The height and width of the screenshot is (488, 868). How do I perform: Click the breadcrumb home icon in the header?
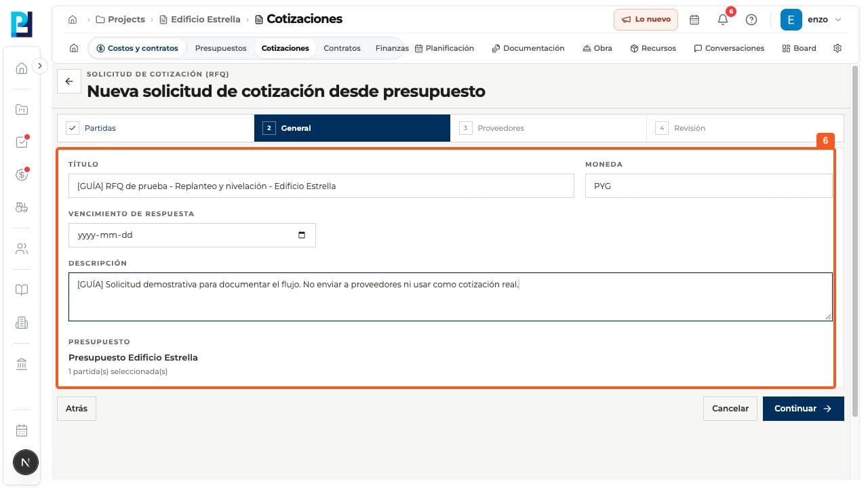pyautogui.click(x=73, y=20)
